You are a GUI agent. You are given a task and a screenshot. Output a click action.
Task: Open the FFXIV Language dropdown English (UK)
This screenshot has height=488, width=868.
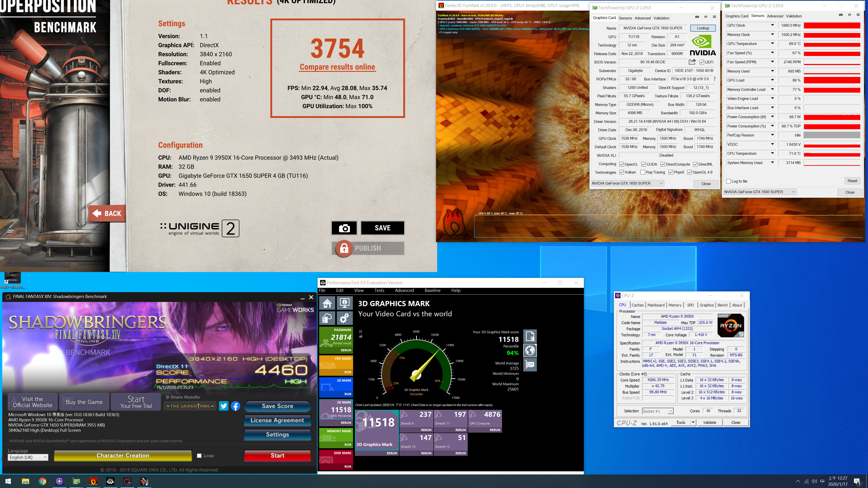click(28, 457)
